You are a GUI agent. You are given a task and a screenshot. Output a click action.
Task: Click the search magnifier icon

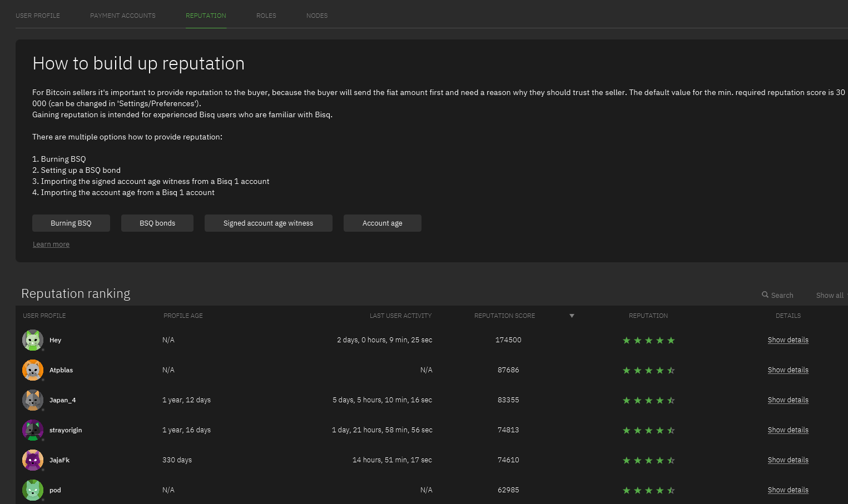pyautogui.click(x=765, y=295)
